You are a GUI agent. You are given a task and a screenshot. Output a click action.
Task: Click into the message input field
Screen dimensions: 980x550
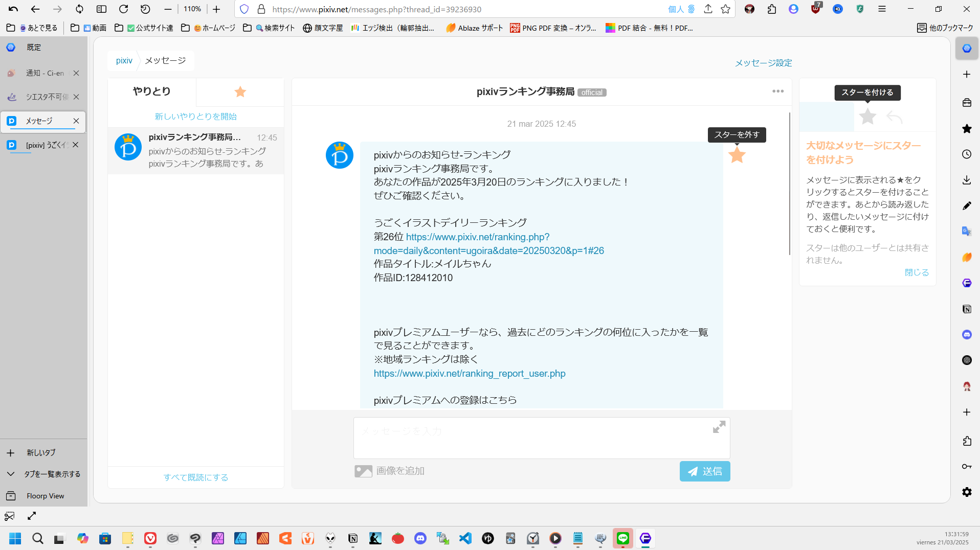point(532,438)
